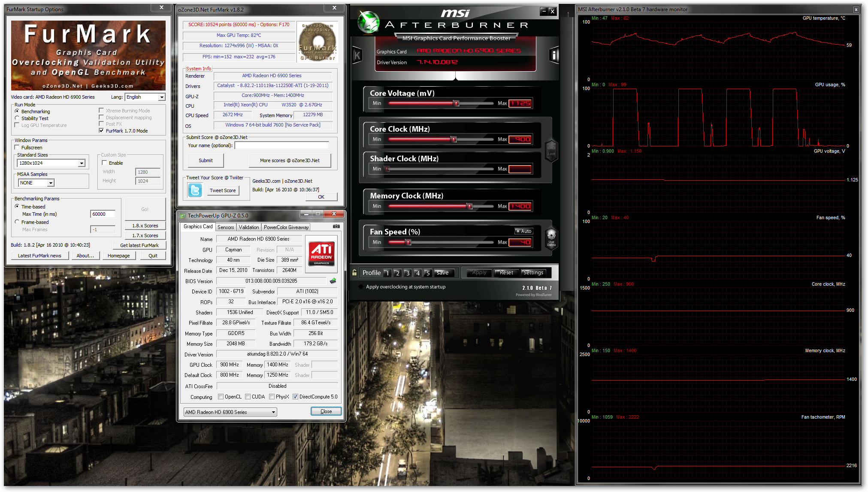Click the ATI Radeon logo in GPU-Z

coord(321,254)
